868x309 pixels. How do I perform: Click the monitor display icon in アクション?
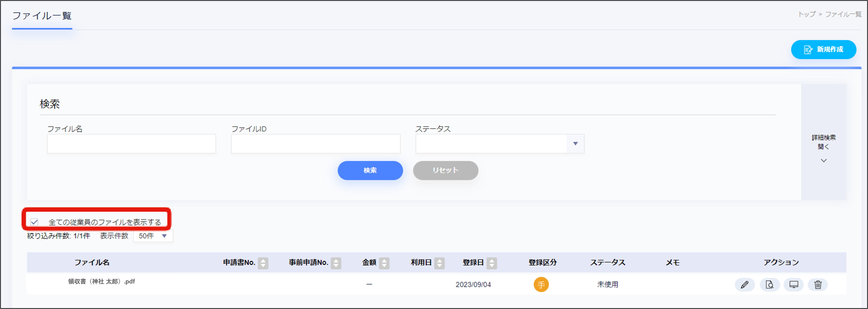[793, 284]
